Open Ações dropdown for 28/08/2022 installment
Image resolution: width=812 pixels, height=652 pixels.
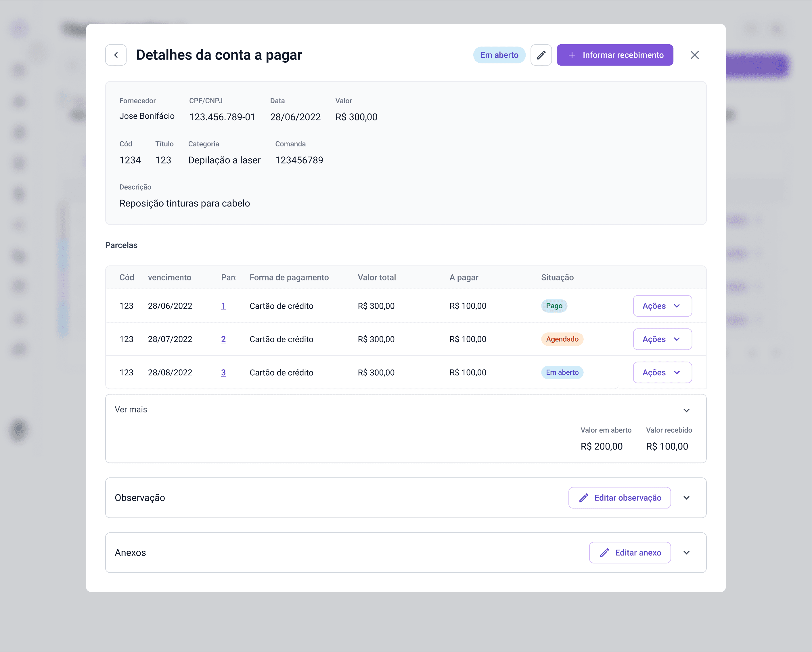(662, 372)
